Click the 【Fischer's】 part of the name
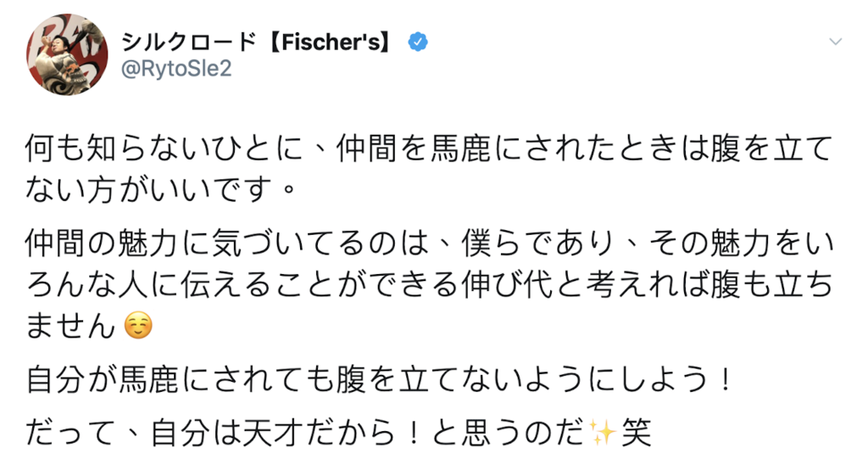Screen dimensions: 868x465 pyautogui.click(x=331, y=42)
